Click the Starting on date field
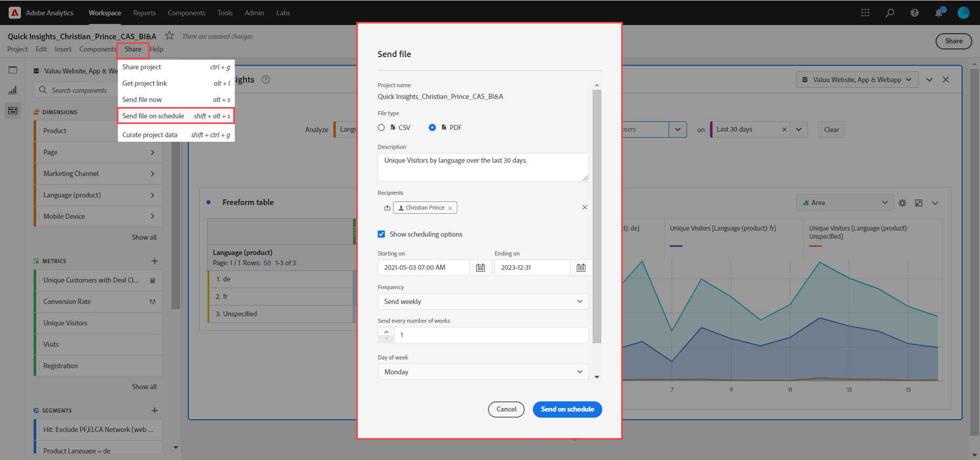The width and height of the screenshot is (980, 460). coord(424,268)
